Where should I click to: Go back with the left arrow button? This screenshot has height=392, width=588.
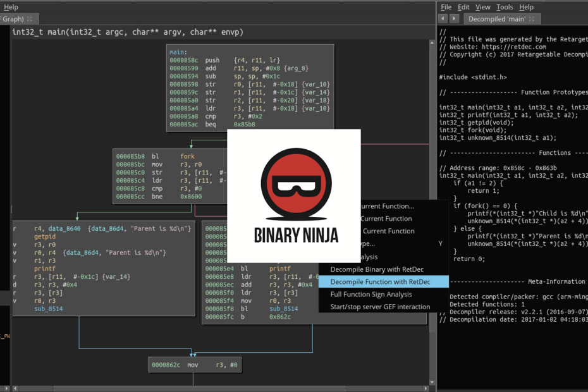(x=443, y=18)
